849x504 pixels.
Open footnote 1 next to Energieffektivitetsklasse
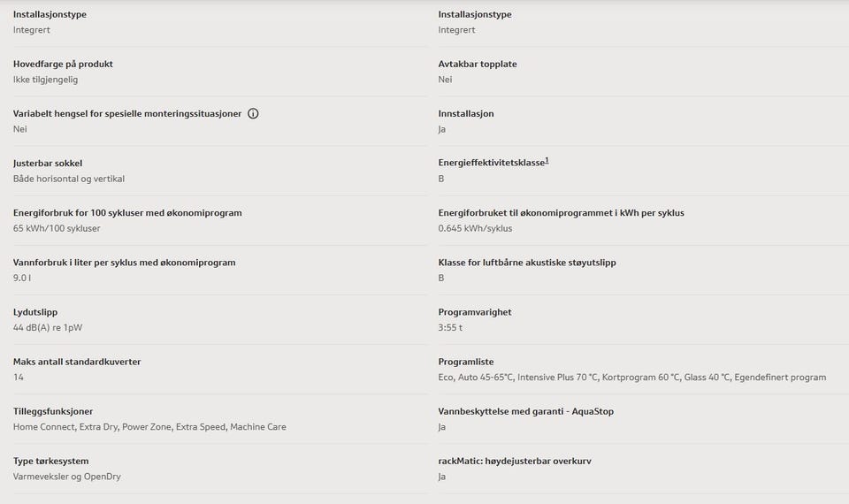pos(547,160)
